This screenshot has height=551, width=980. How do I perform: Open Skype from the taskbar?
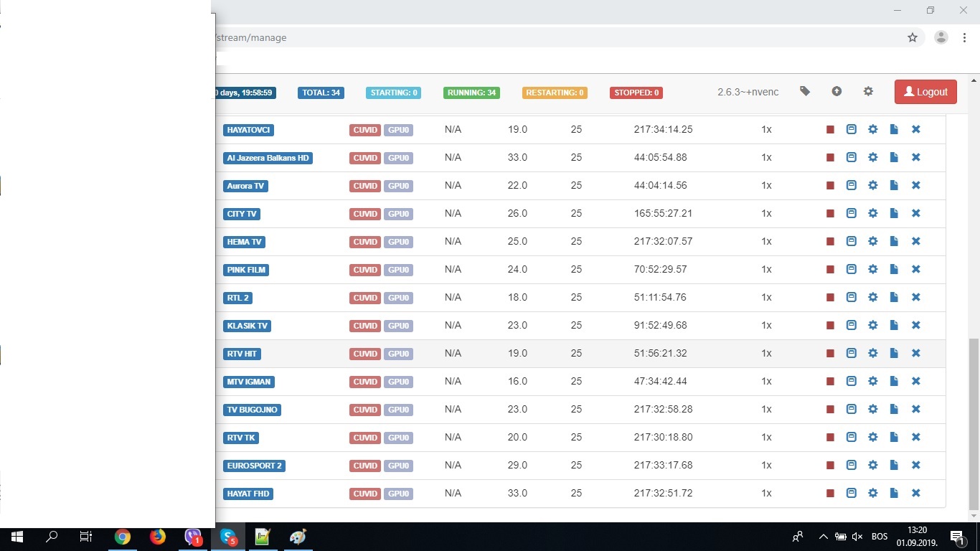pyautogui.click(x=227, y=537)
